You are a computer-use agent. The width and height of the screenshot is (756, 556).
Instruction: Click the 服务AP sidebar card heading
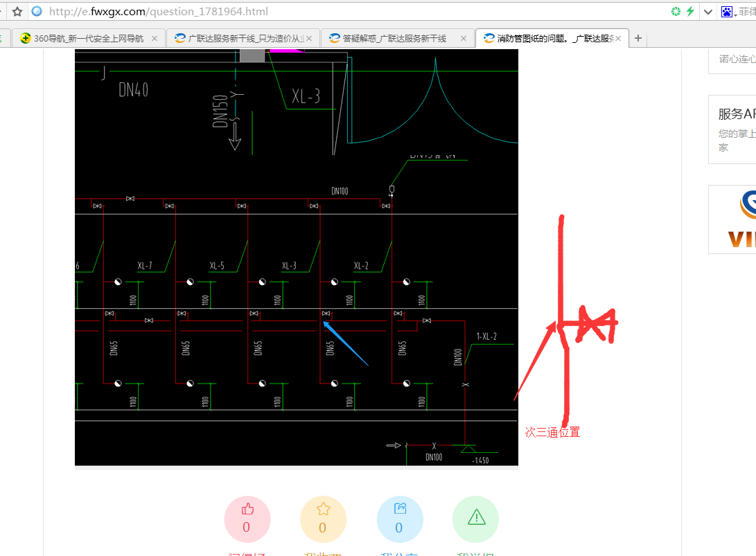pos(737,114)
